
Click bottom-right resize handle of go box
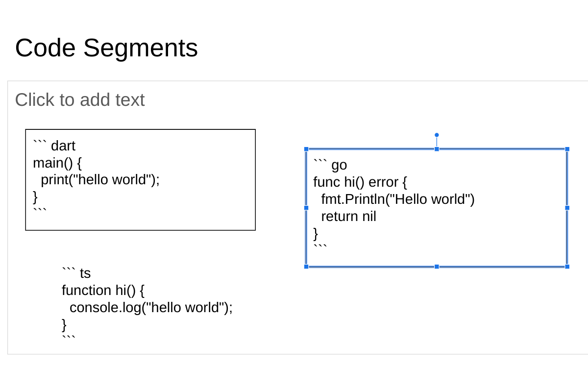(567, 267)
